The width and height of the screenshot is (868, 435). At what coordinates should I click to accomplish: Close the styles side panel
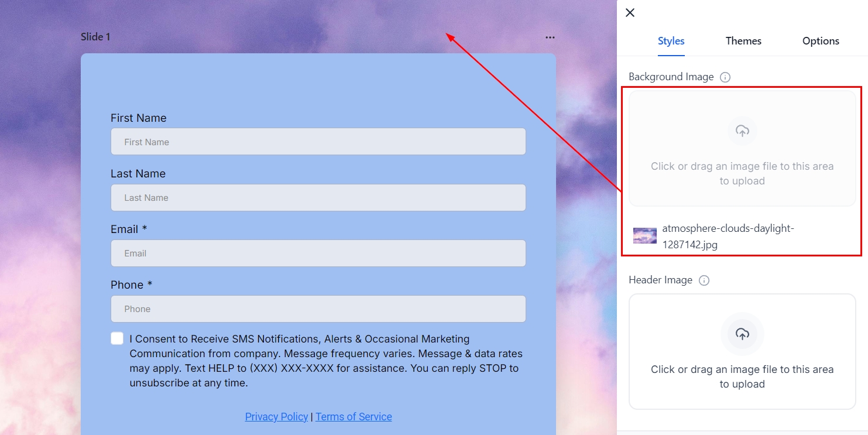coord(630,13)
